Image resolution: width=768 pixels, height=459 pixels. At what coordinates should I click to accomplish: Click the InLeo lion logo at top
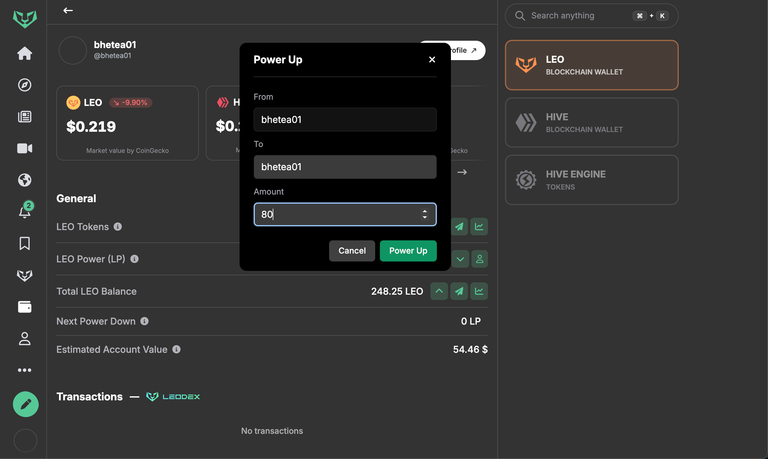24,19
